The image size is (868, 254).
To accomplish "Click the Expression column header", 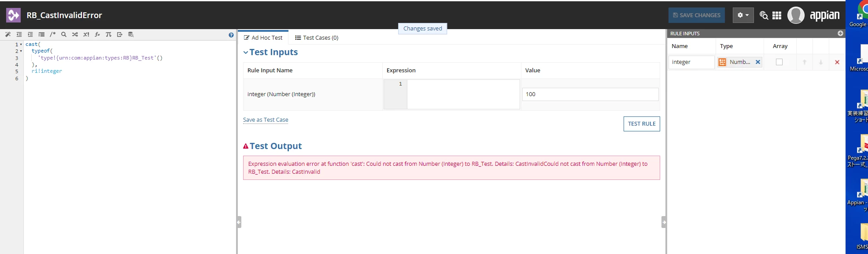I will pos(401,71).
